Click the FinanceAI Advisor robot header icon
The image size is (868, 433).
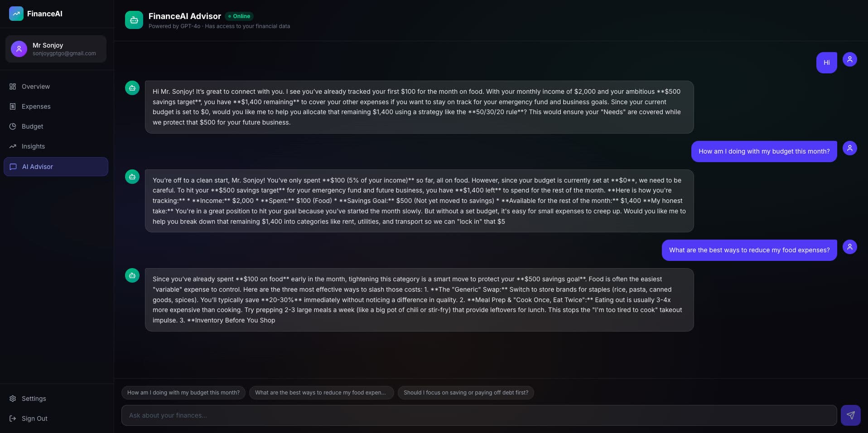[134, 20]
